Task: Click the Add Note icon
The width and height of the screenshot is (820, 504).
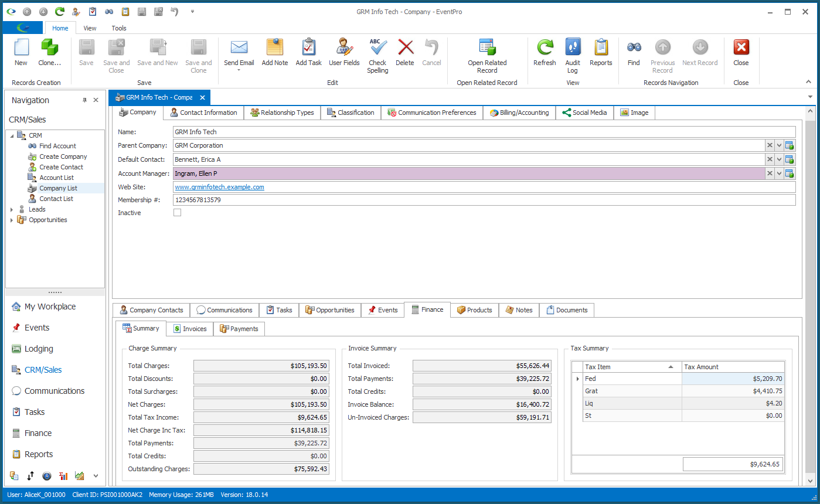Action: coord(274,47)
